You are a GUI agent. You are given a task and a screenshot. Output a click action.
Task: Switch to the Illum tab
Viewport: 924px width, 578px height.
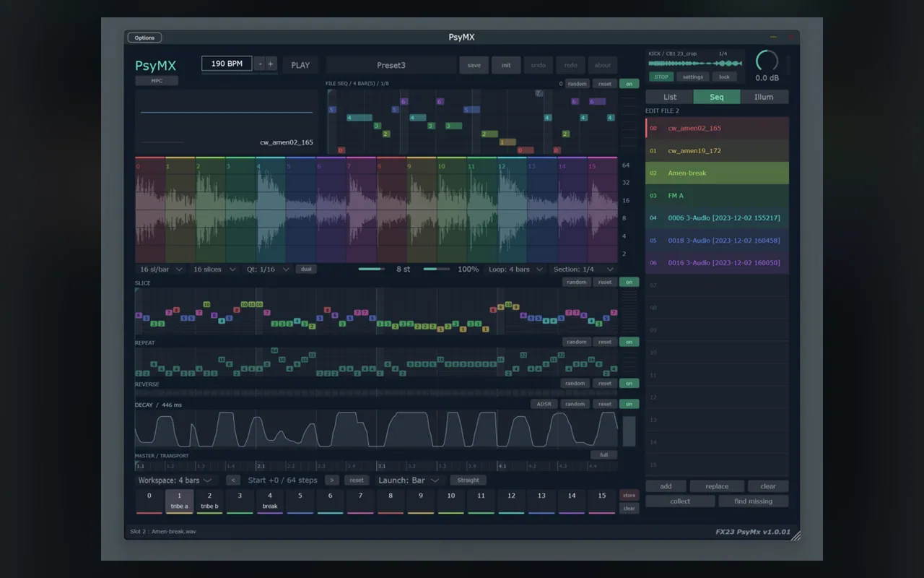click(764, 97)
